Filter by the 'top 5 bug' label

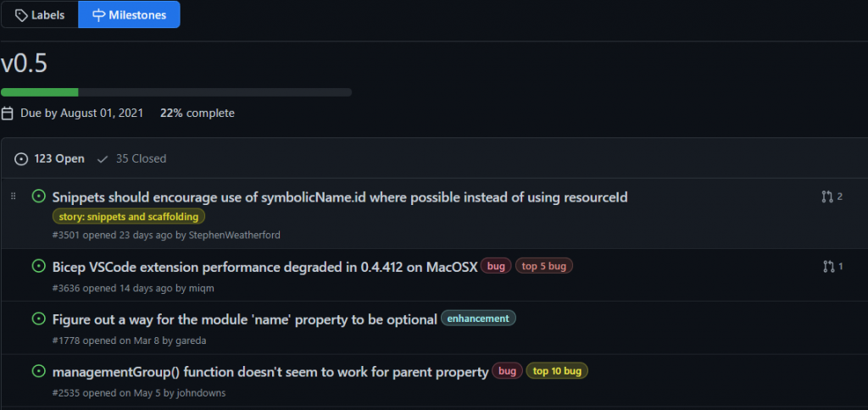tap(544, 266)
